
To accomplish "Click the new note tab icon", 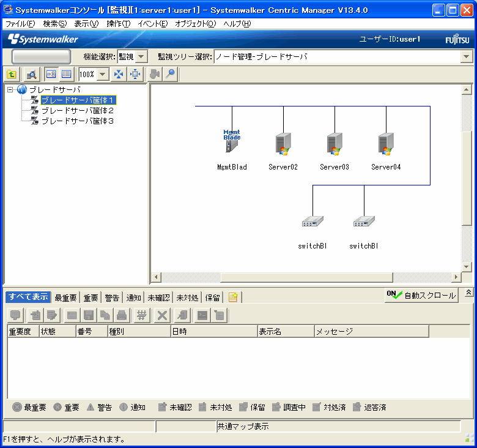I will 233,297.
